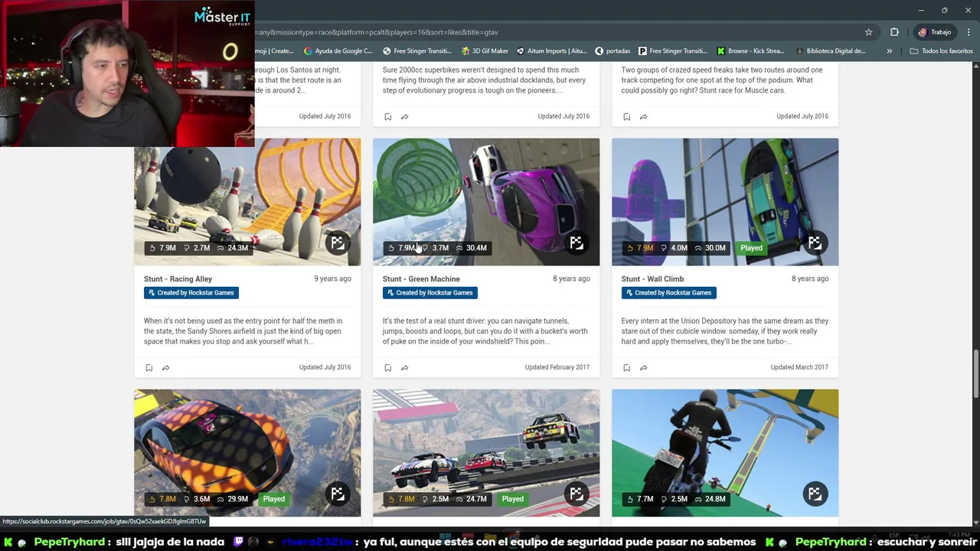Open Biblioteca Digital bookmark

(831, 51)
